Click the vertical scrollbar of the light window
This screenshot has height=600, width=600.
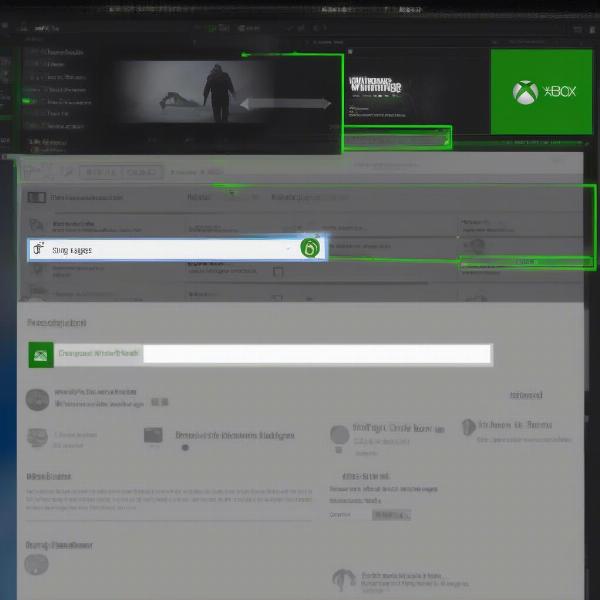(x=587, y=350)
